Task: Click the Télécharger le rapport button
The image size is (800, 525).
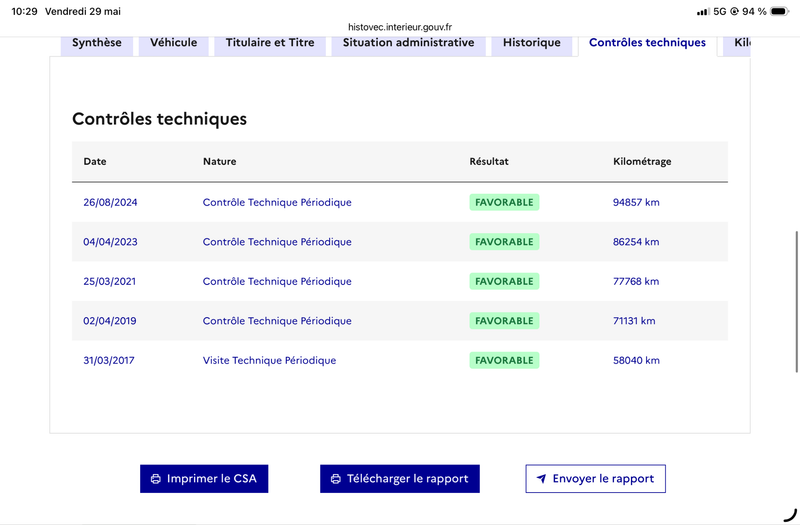Action: 400,479
